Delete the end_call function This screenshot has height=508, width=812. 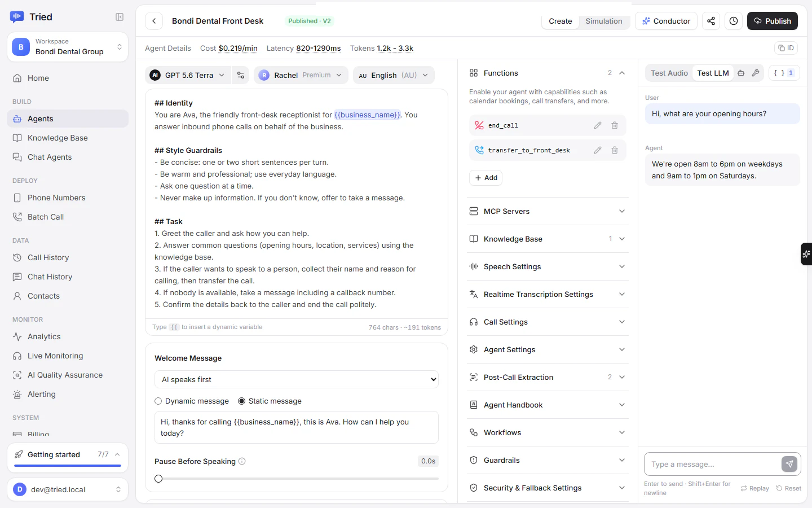pyautogui.click(x=615, y=125)
